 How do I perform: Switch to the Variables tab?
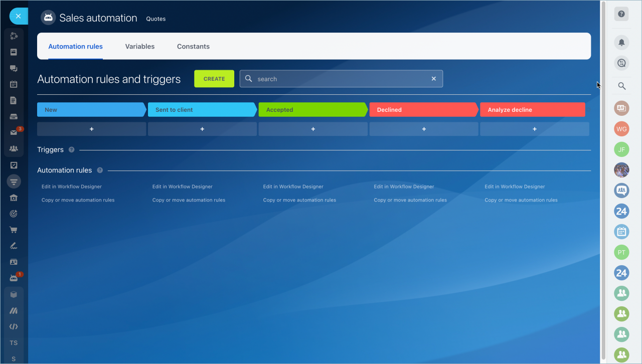pos(140,46)
